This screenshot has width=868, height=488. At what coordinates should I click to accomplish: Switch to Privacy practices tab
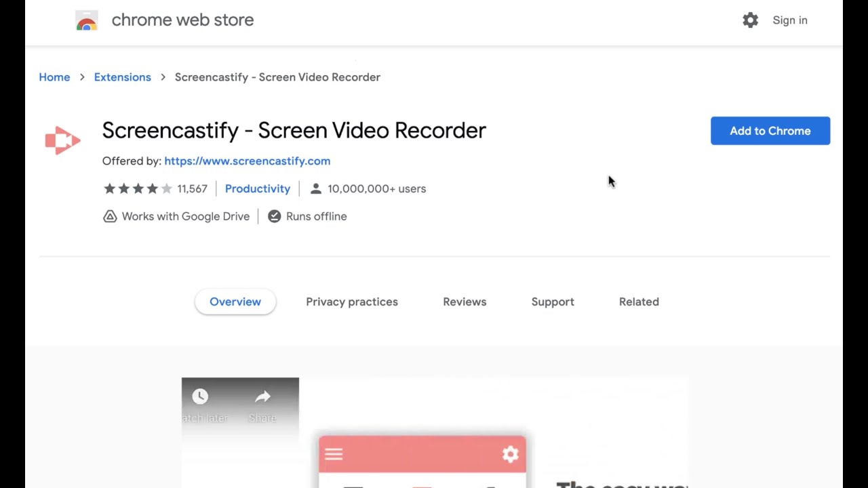click(x=352, y=302)
